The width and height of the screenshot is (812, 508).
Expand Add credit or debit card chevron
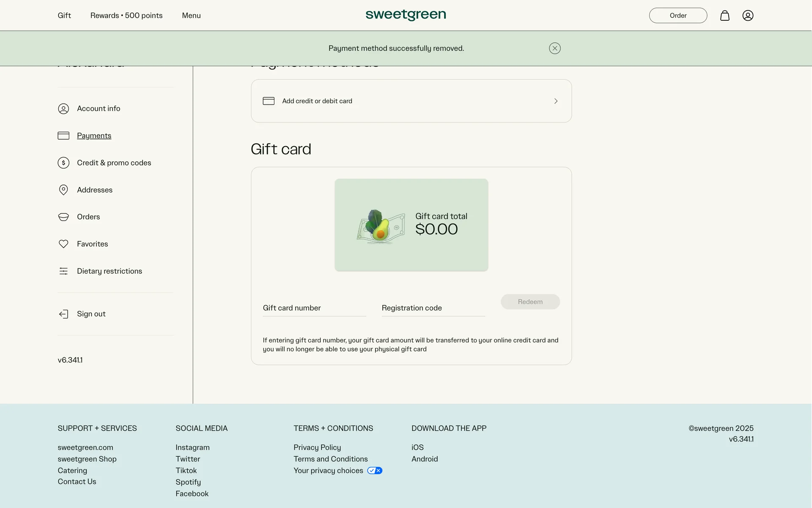click(556, 101)
